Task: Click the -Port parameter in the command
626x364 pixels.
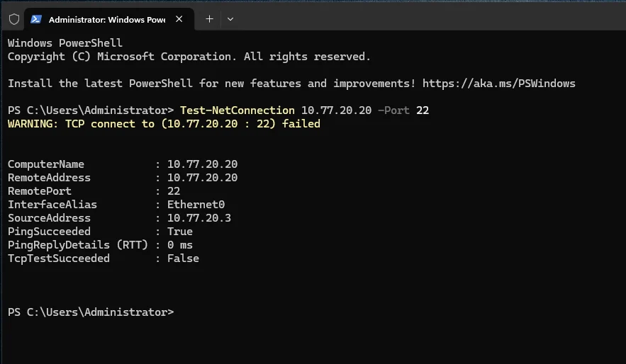Action: (393, 110)
